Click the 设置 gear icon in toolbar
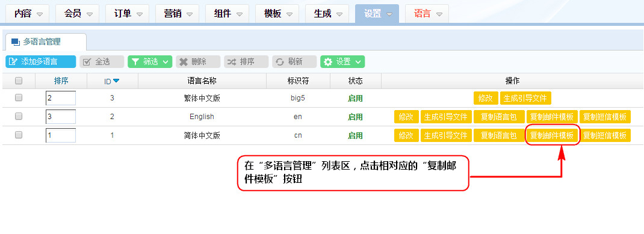644x234 pixels. (328, 62)
